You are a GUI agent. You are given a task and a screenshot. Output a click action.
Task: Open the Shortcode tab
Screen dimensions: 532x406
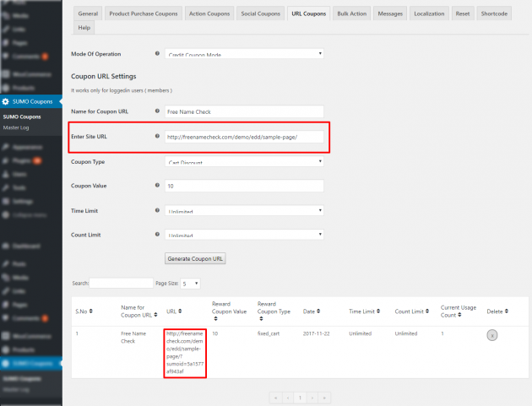(494, 14)
